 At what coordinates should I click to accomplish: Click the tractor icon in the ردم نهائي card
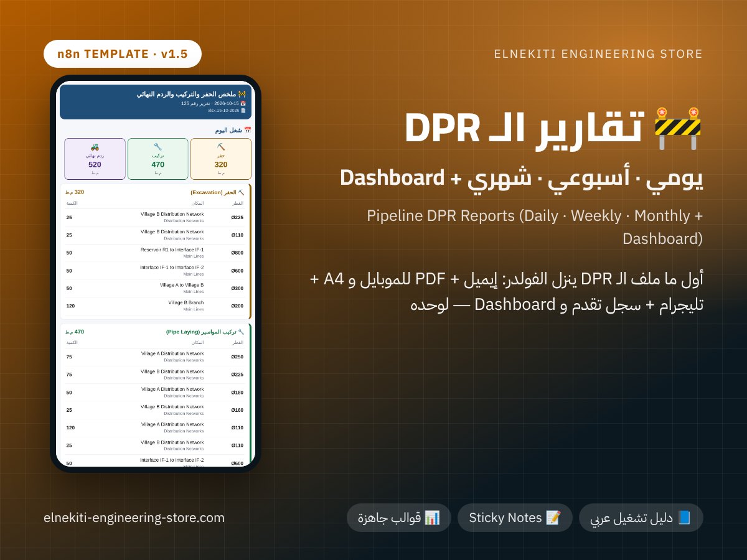coord(95,147)
